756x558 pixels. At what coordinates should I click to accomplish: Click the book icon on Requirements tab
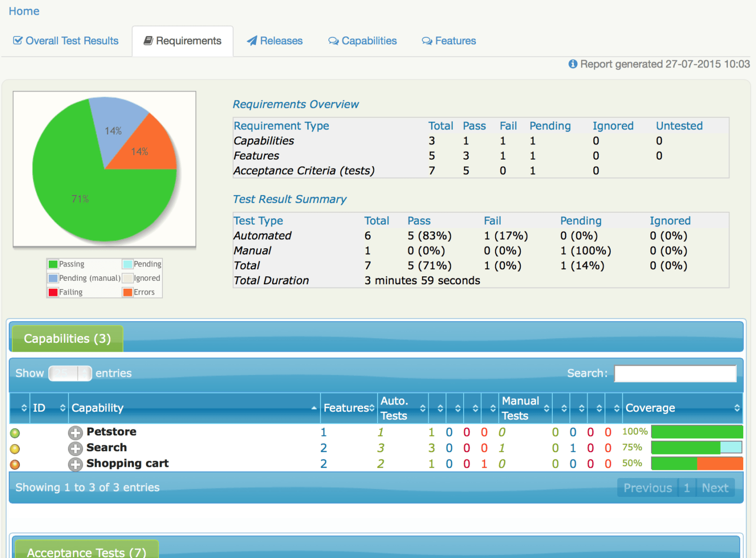point(148,40)
